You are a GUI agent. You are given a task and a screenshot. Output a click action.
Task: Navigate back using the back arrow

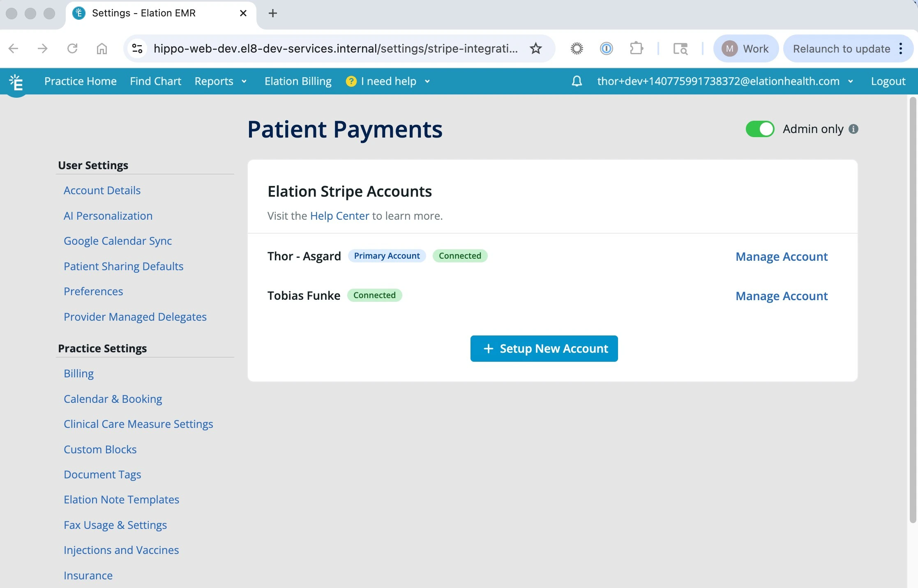(x=14, y=48)
